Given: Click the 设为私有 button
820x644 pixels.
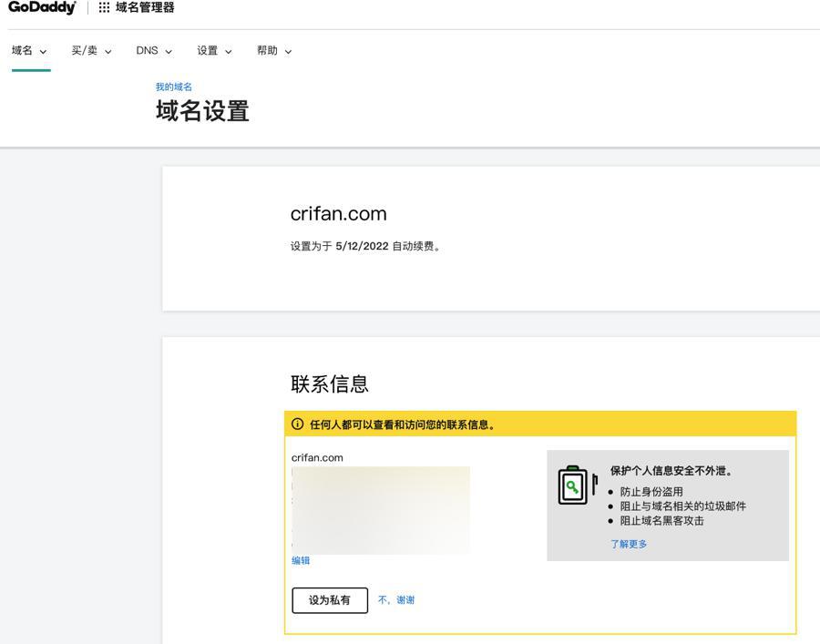Looking at the screenshot, I should tap(330, 600).
